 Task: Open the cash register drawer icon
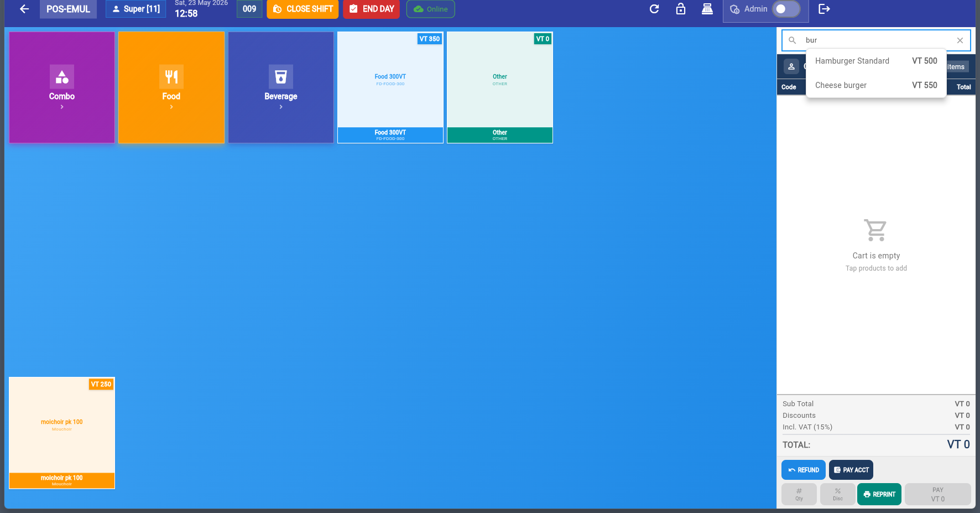(707, 9)
